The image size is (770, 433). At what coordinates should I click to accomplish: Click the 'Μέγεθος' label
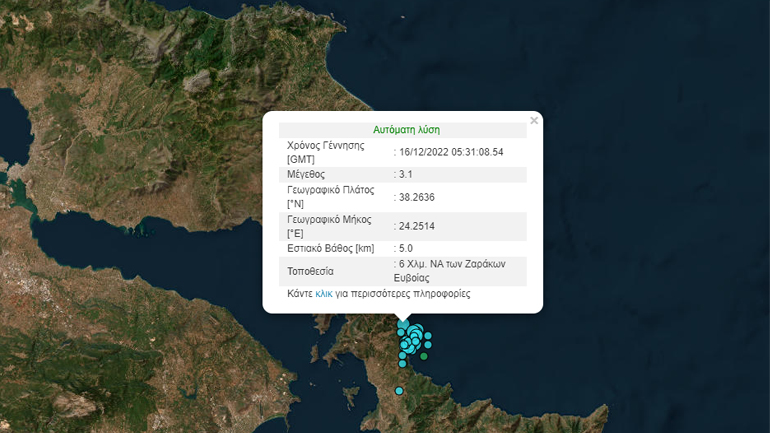[x=306, y=174]
